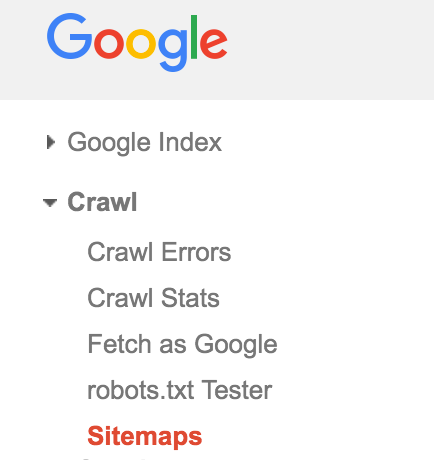Image resolution: width=434 pixels, height=460 pixels.
Task: Click the red first o in logo
Action: (x=109, y=44)
